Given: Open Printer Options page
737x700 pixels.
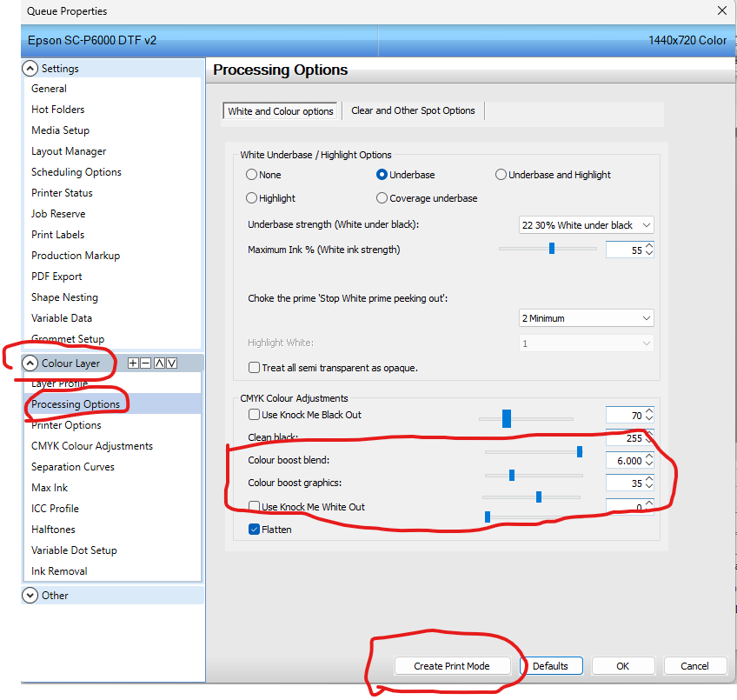Looking at the screenshot, I should click(66, 425).
